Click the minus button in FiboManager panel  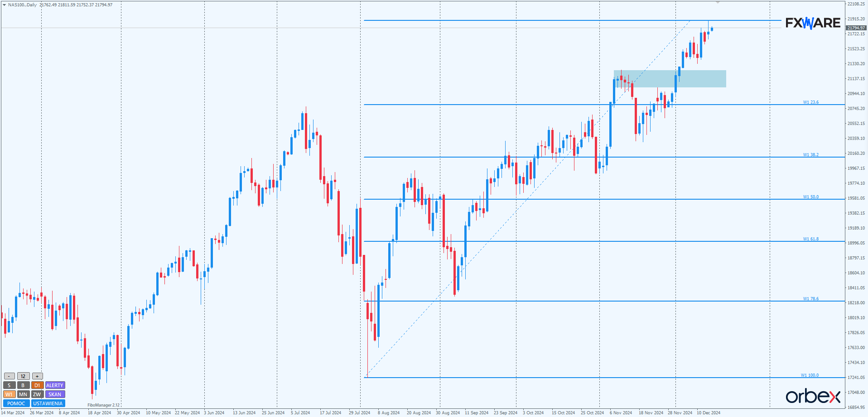click(x=9, y=376)
